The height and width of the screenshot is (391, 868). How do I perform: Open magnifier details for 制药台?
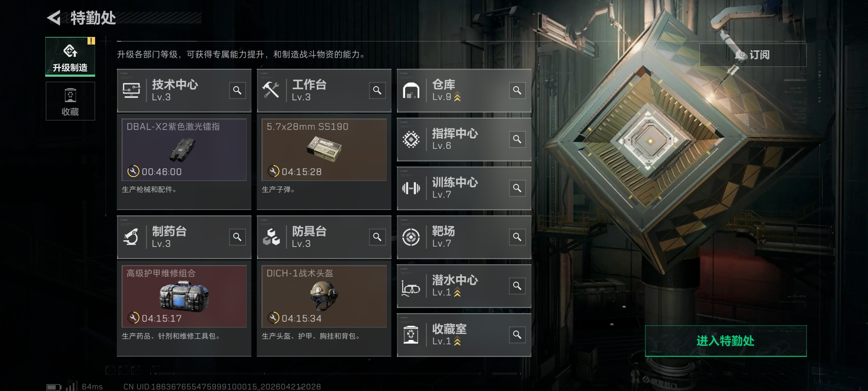(237, 237)
